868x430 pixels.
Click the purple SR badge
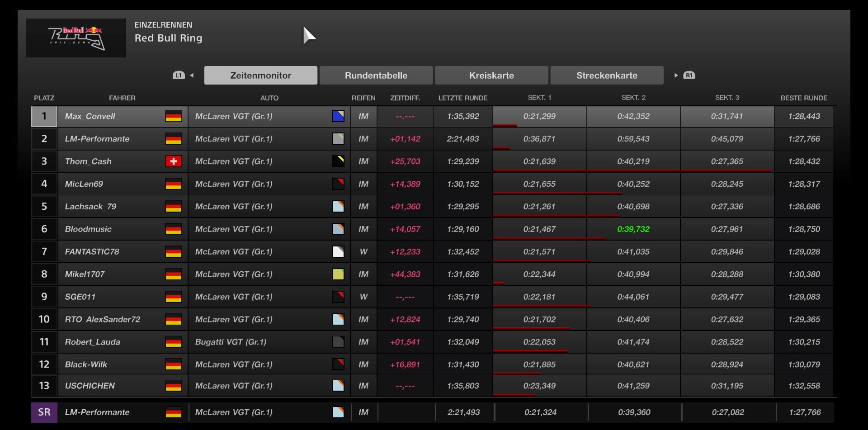point(44,412)
